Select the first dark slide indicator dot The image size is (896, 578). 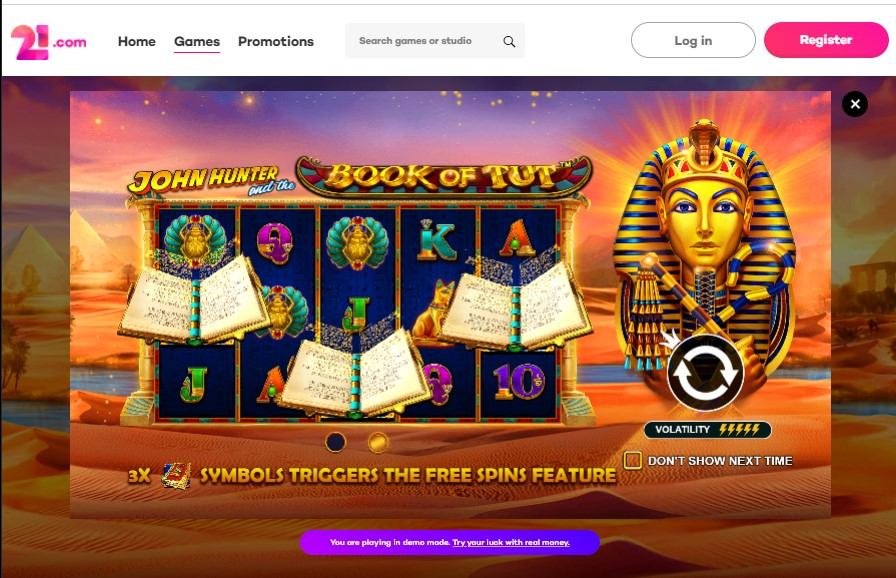pos(335,441)
